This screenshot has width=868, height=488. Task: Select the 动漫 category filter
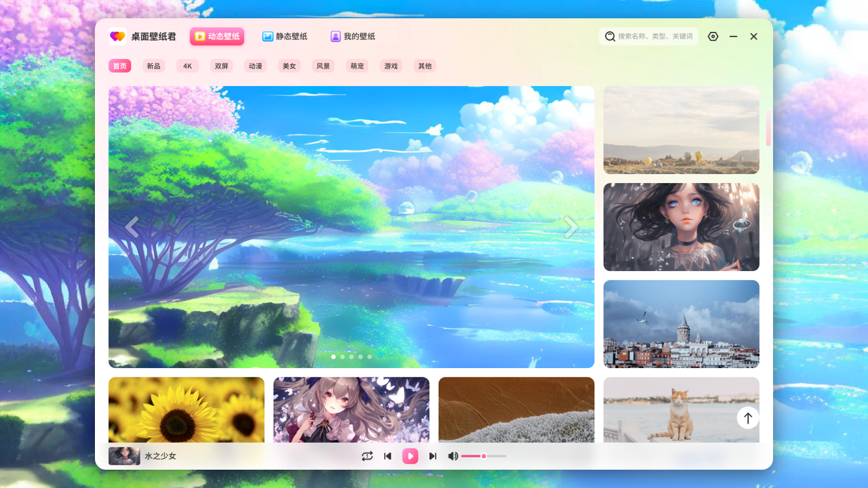click(x=255, y=66)
